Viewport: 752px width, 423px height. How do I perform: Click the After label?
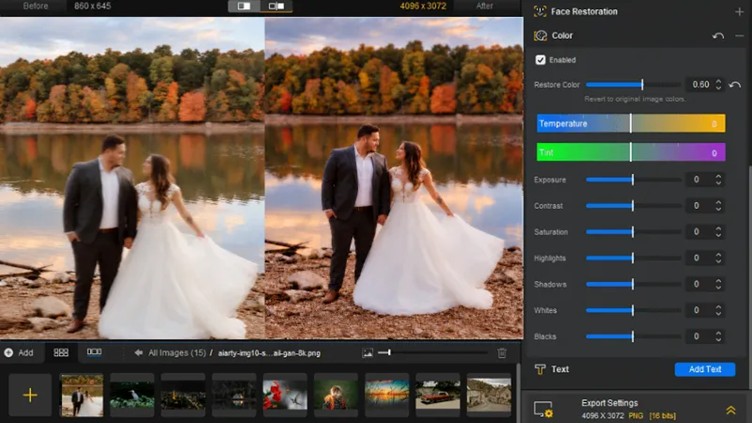tap(484, 6)
